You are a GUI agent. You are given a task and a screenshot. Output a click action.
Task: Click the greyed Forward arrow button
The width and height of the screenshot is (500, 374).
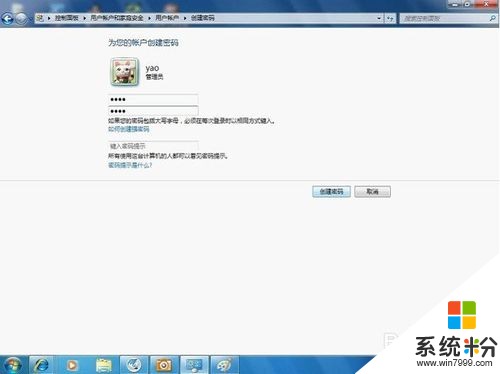point(22,18)
